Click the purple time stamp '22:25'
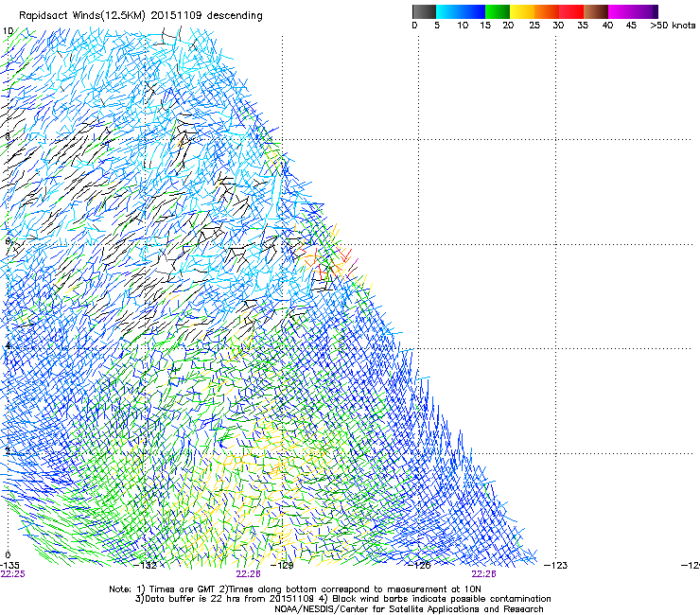The height and width of the screenshot is (615, 700). tap(13, 574)
